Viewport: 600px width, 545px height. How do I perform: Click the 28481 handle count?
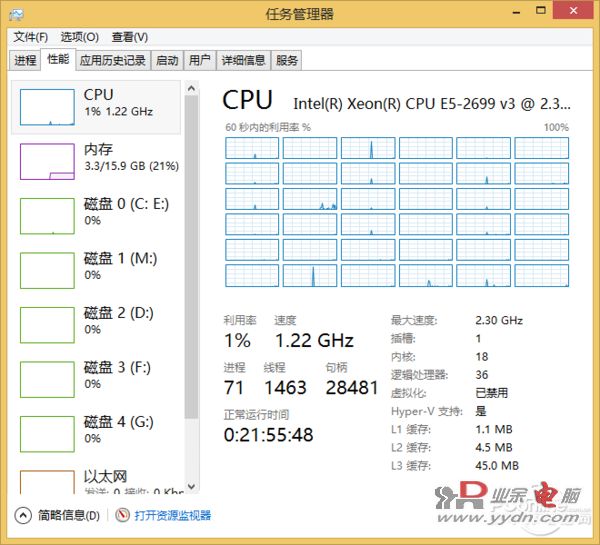pyautogui.click(x=352, y=387)
